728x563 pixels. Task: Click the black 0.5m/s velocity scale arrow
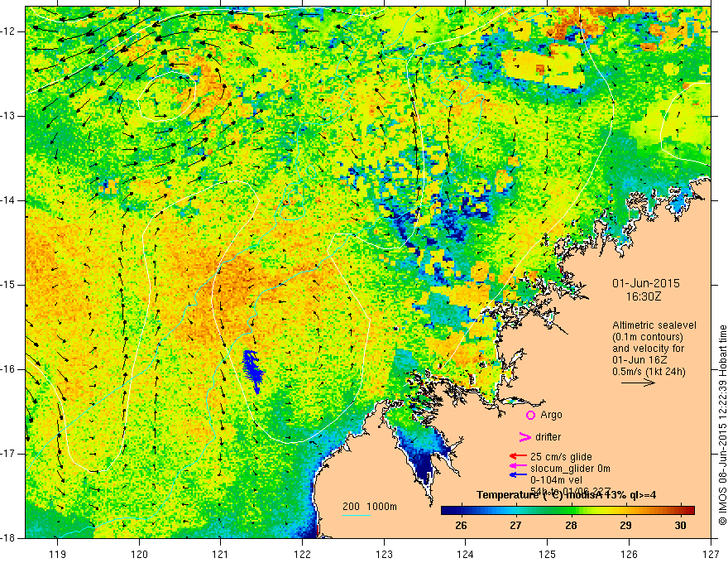(638, 383)
